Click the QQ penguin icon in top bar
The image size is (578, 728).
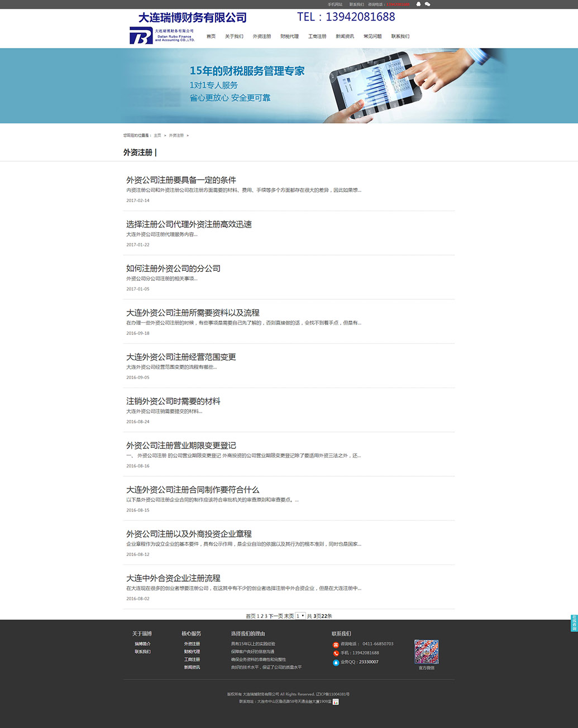tap(418, 4)
